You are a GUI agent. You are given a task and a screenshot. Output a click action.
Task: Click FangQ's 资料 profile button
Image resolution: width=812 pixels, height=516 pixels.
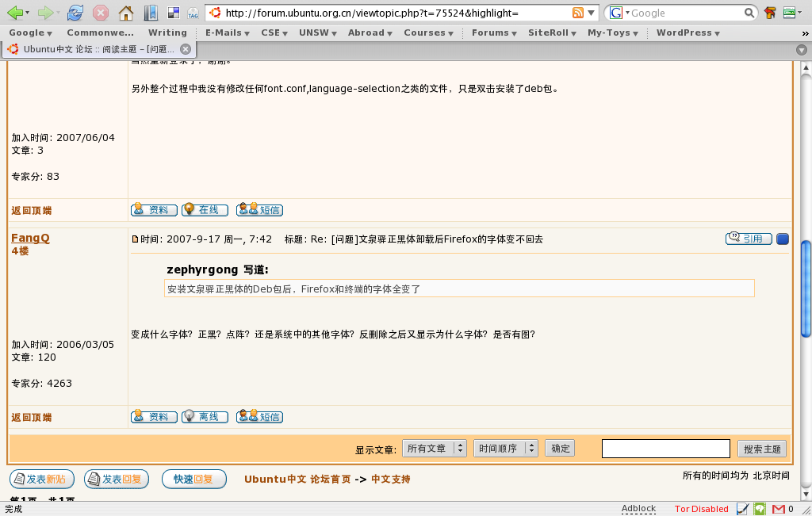[154, 417]
